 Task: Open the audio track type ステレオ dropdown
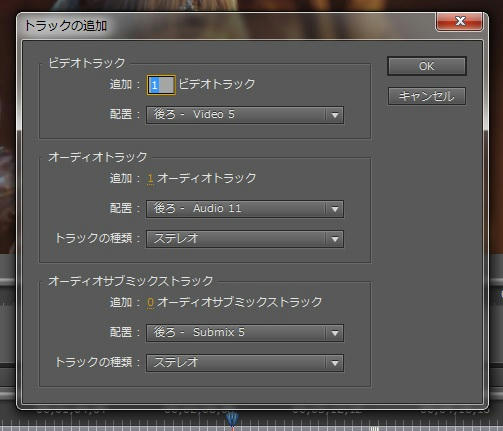(245, 239)
